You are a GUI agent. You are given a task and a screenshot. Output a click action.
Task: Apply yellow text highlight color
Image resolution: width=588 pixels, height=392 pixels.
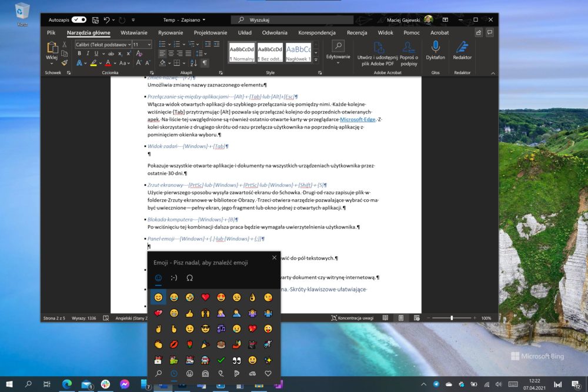93,63
